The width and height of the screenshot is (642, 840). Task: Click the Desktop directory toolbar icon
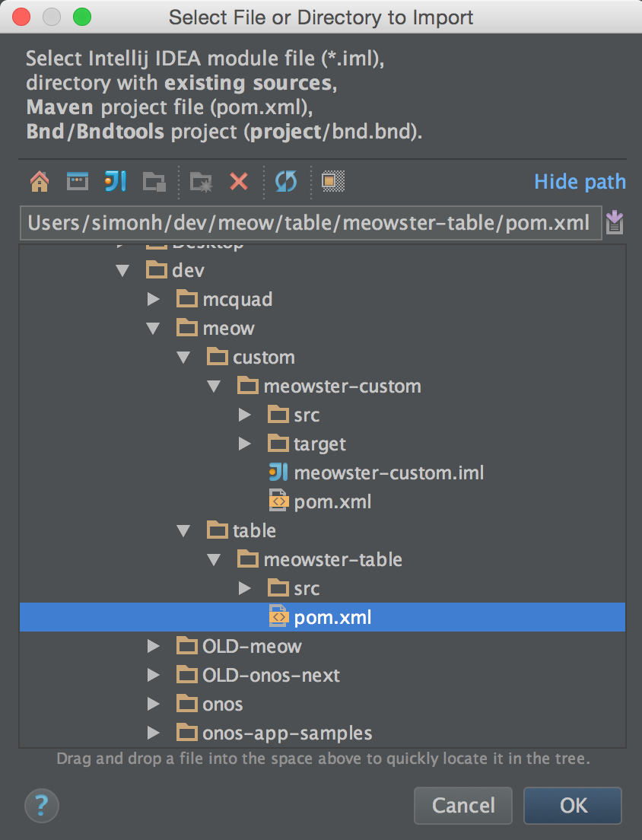click(78, 181)
